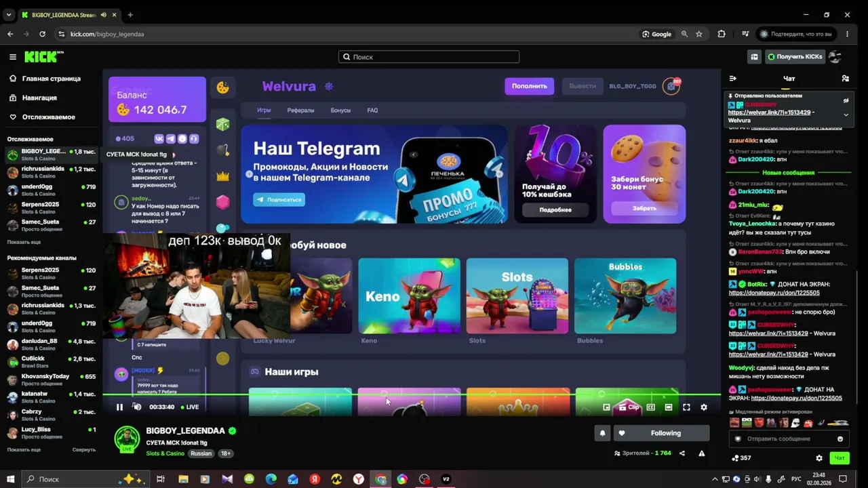
Task: Expand the pinned chat message chevron
Action: click(846, 115)
